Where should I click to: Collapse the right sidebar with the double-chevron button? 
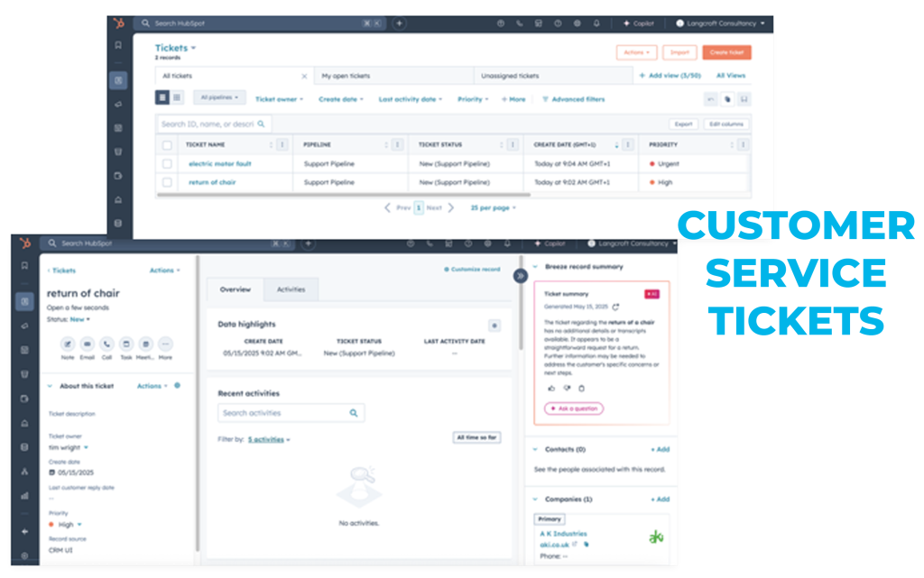click(x=521, y=275)
